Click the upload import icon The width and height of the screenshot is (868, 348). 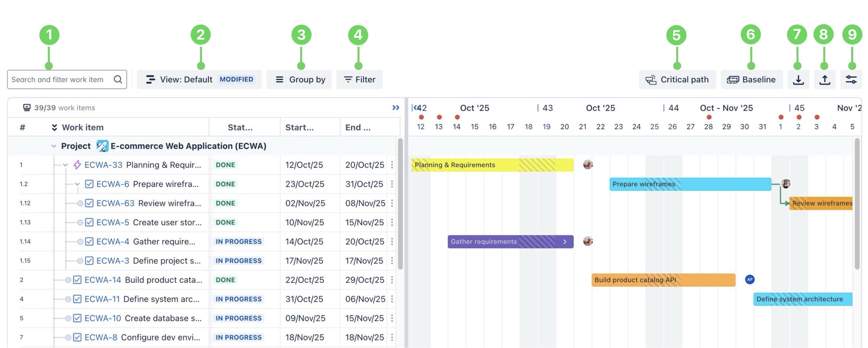(x=824, y=79)
